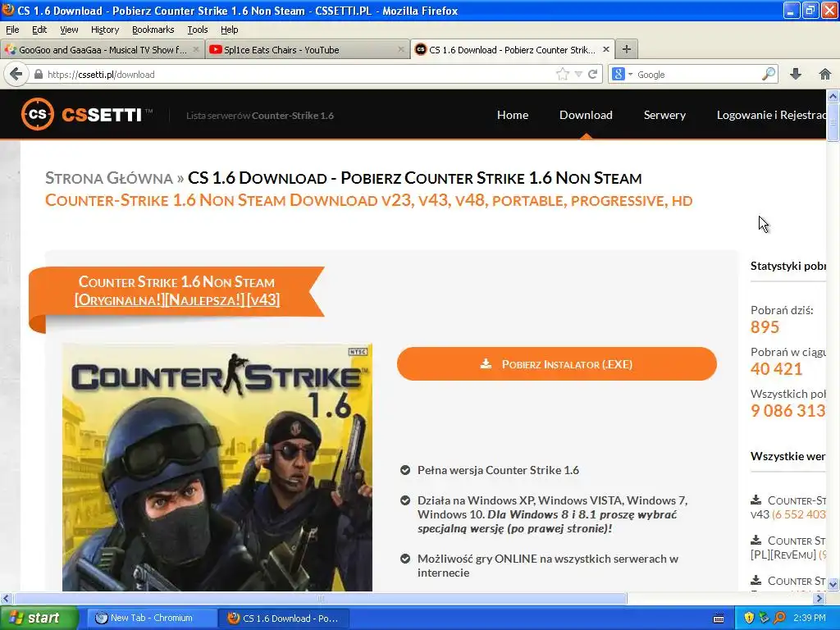Viewport: 840px width, 630px height.
Task: Click the 895 downloads today value
Action: (x=765, y=326)
